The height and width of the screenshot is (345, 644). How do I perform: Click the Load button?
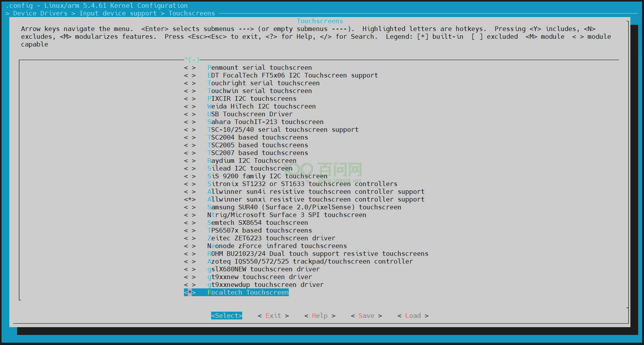(x=413, y=316)
